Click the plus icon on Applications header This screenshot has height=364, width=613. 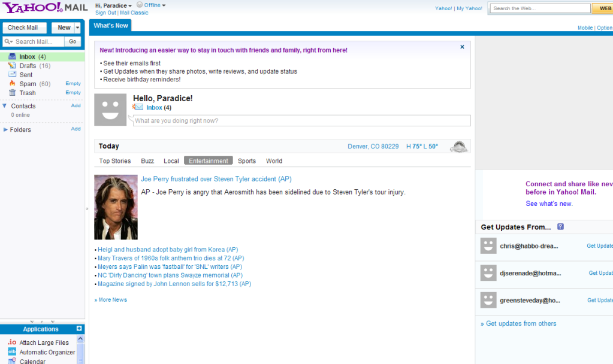(79, 329)
